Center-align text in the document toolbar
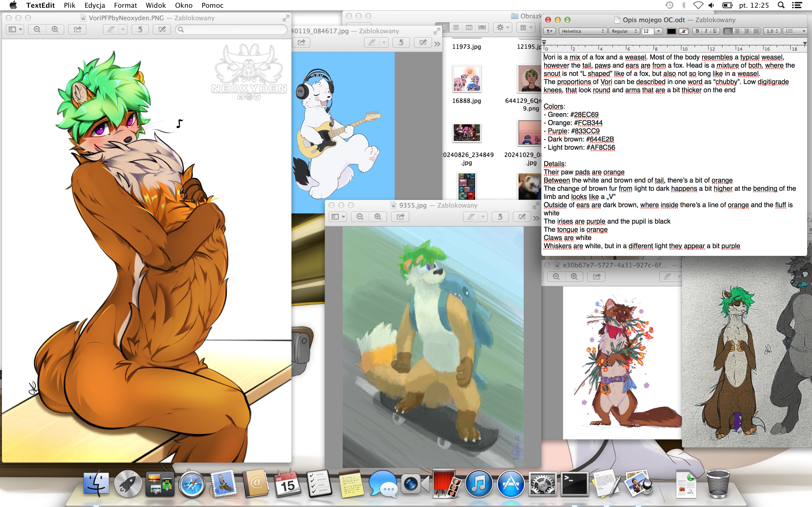 click(737, 31)
